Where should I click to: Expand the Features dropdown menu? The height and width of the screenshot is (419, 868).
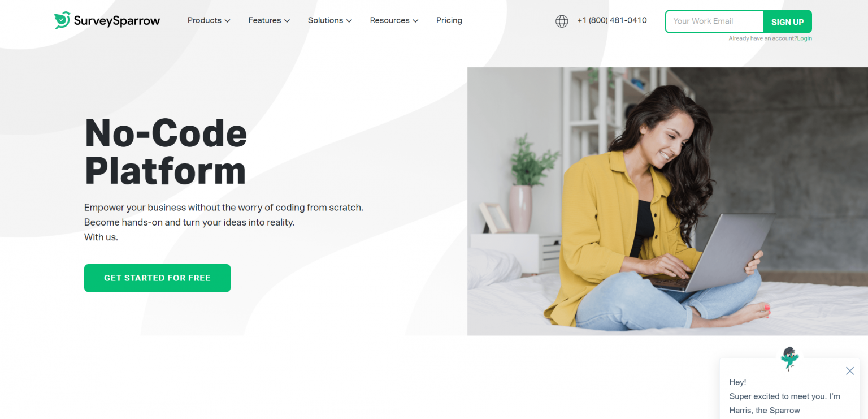pos(269,20)
